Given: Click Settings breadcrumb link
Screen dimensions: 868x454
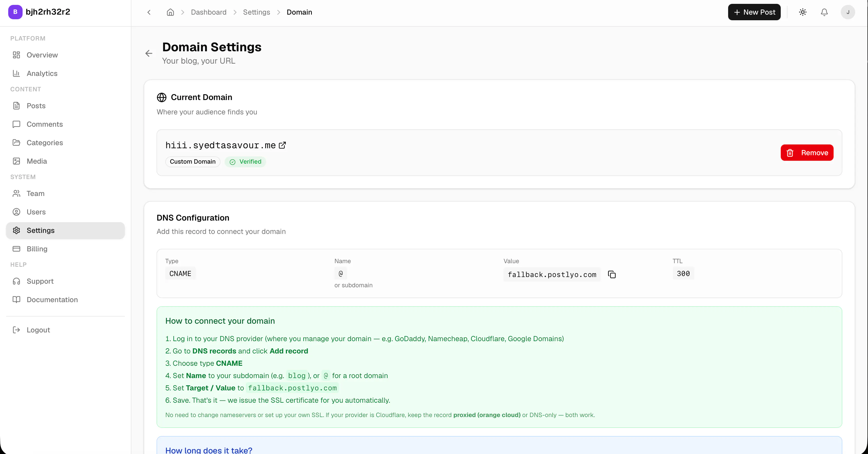Looking at the screenshot, I should (x=256, y=12).
